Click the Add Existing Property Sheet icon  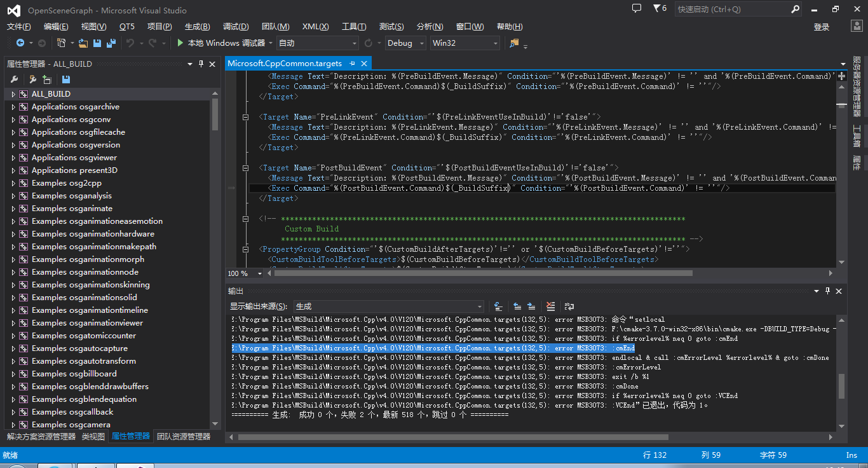tap(47, 79)
